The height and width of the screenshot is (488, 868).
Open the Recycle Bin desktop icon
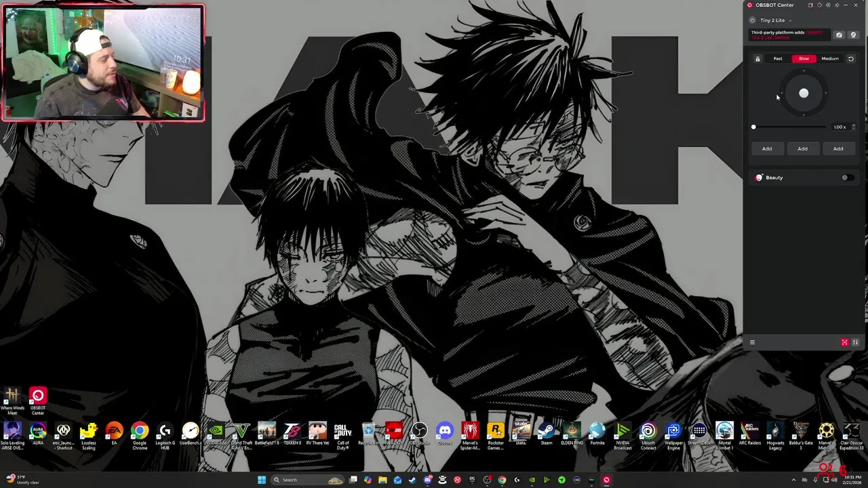point(369,434)
